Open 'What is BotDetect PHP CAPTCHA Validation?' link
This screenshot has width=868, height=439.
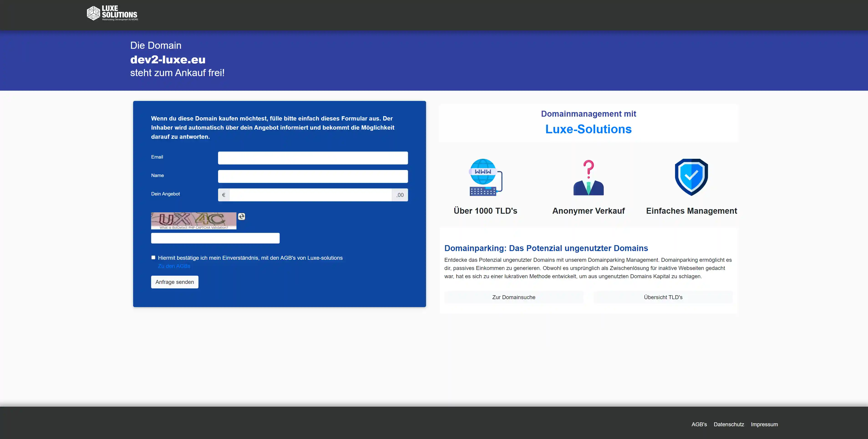click(x=194, y=228)
